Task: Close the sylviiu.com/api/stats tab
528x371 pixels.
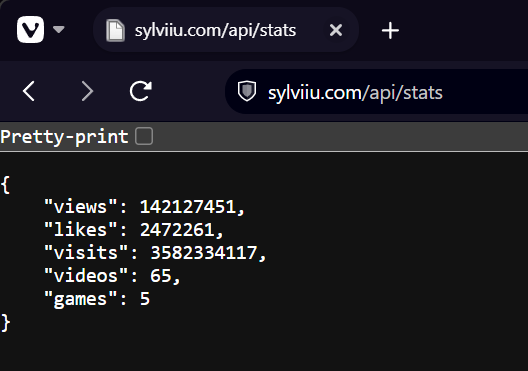Action: tap(336, 30)
